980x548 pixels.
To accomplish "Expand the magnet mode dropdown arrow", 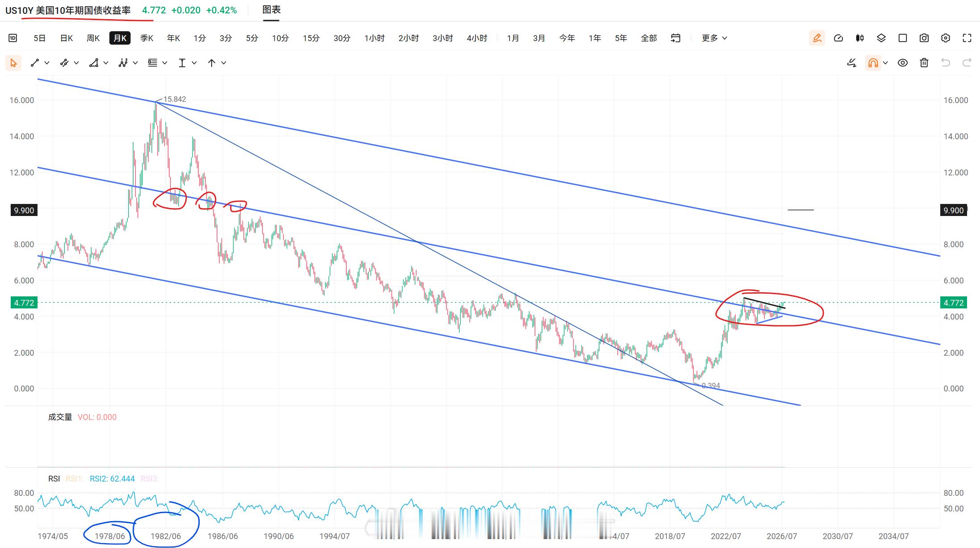I will pos(885,63).
